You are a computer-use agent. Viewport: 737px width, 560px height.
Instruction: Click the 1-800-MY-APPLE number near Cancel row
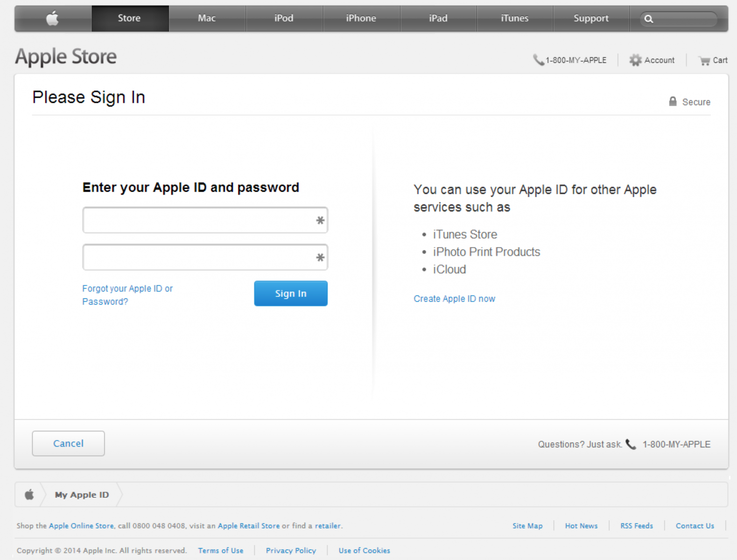(676, 444)
